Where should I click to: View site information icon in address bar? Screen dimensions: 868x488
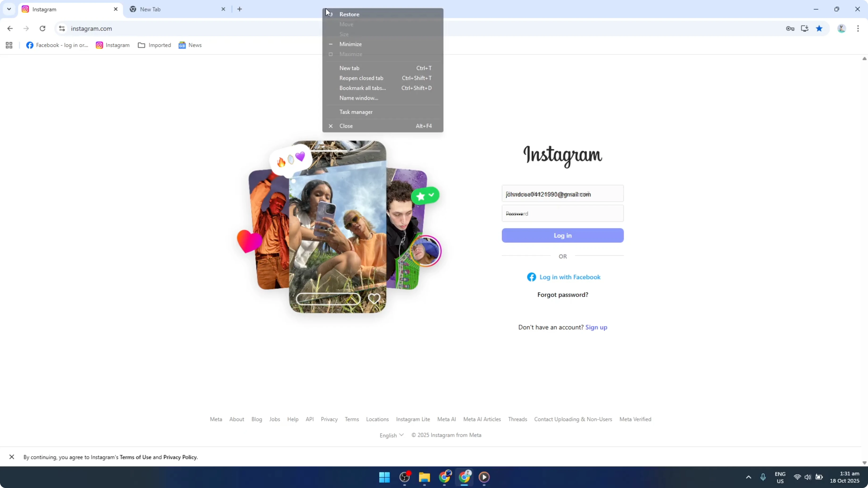point(62,29)
